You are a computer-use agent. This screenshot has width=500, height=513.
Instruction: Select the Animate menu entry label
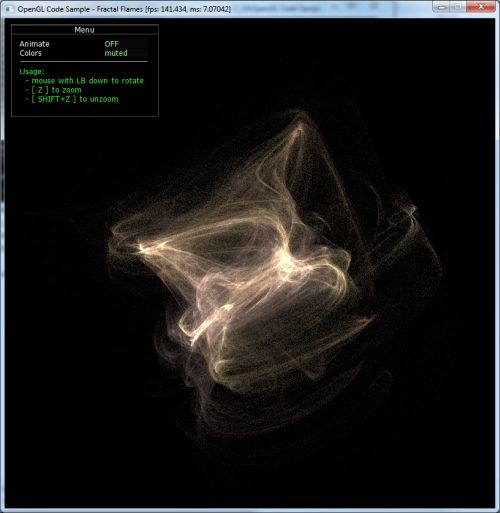coord(34,44)
